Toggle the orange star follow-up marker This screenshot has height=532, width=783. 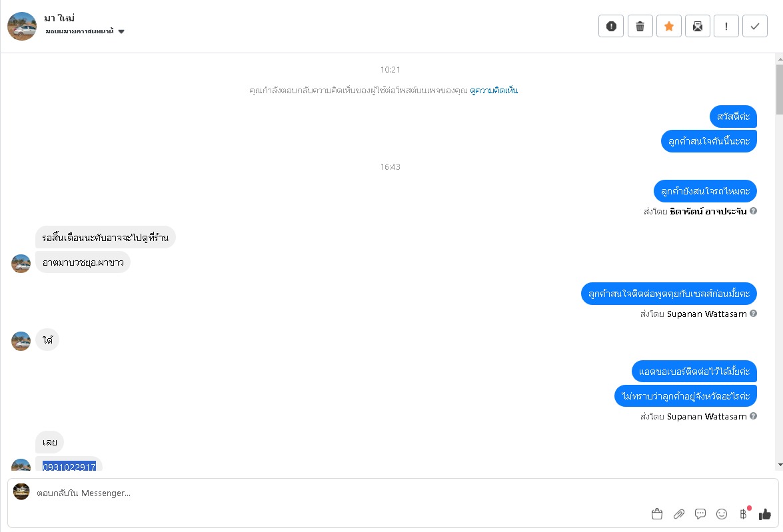coord(668,27)
